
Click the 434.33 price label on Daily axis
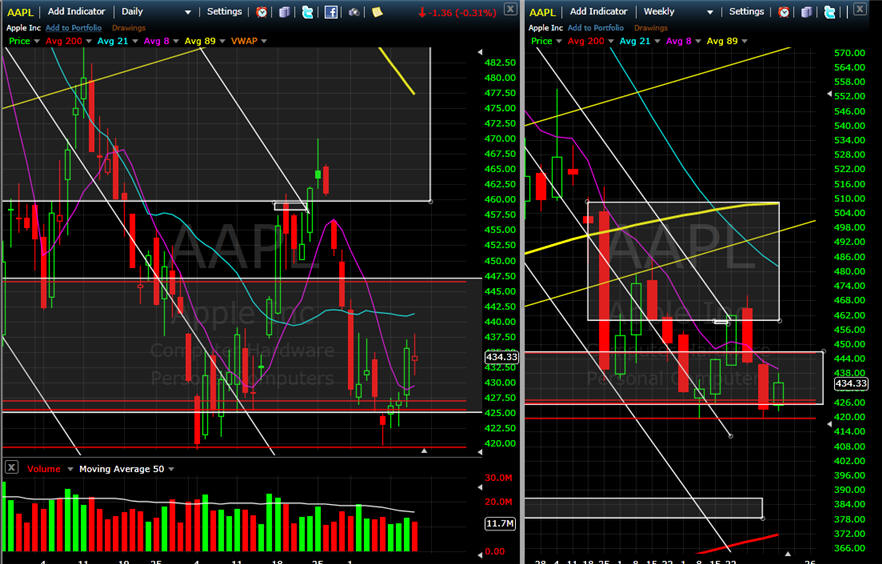501,357
